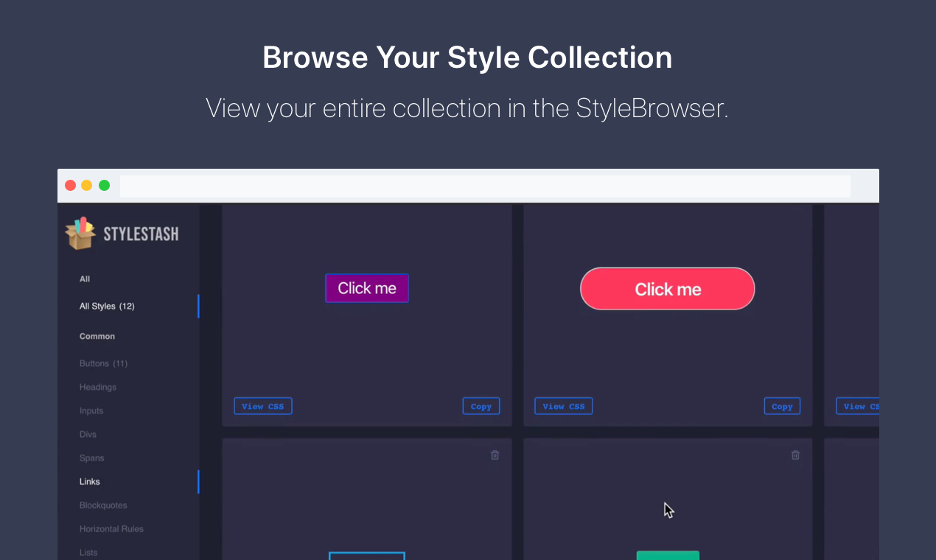The width and height of the screenshot is (936, 560).
Task: Click the StyleStash box logo icon
Action: [80, 234]
